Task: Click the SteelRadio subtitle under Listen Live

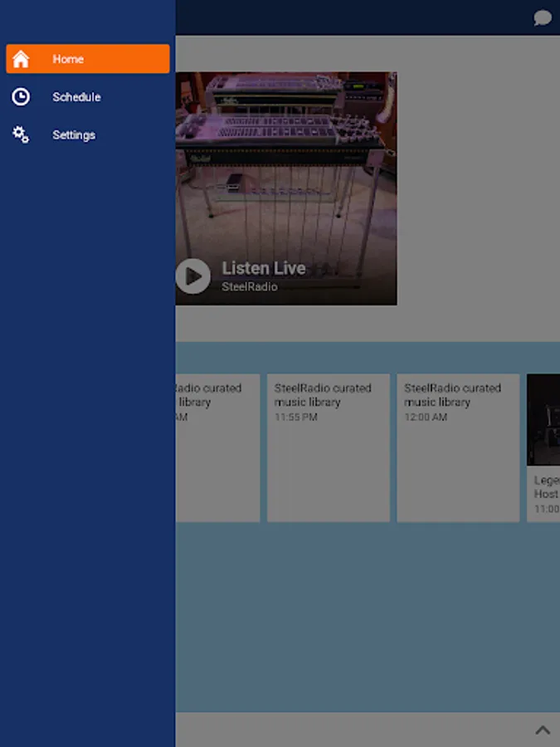Action: coord(250,287)
